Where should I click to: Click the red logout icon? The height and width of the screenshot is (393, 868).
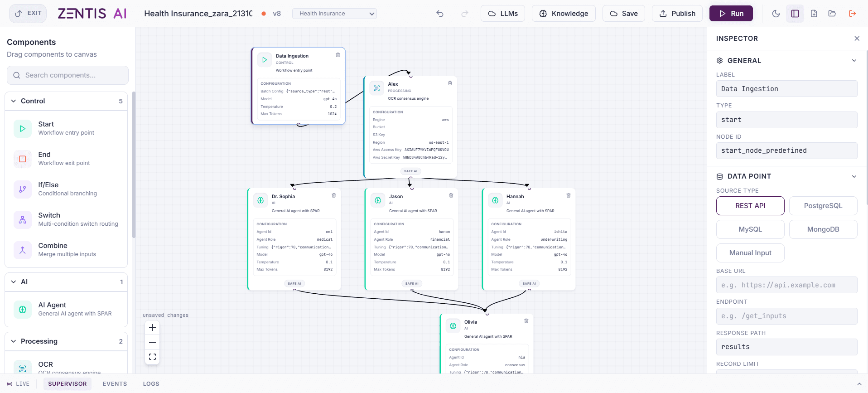pyautogui.click(x=852, y=14)
